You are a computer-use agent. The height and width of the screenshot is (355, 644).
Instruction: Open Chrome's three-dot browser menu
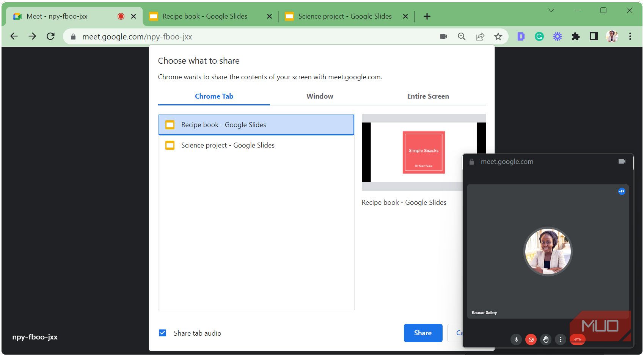pyautogui.click(x=630, y=36)
